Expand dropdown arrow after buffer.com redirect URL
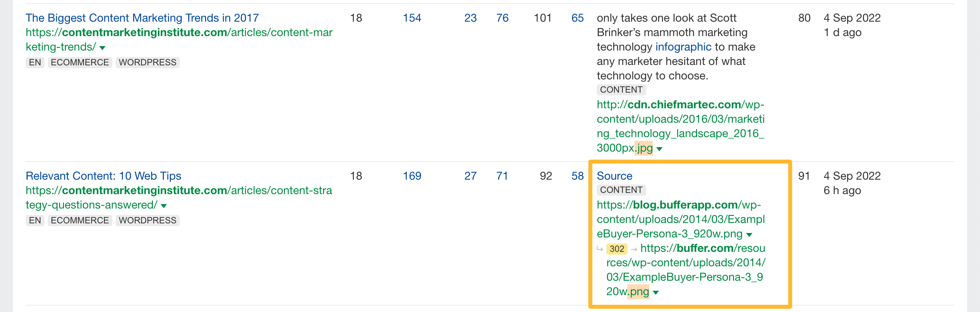 click(656, 293)
